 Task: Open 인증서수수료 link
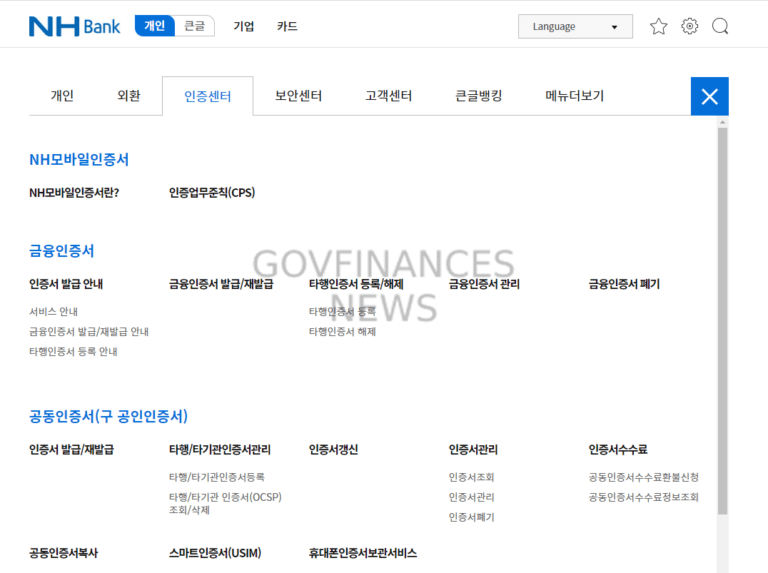pos(618,450)
